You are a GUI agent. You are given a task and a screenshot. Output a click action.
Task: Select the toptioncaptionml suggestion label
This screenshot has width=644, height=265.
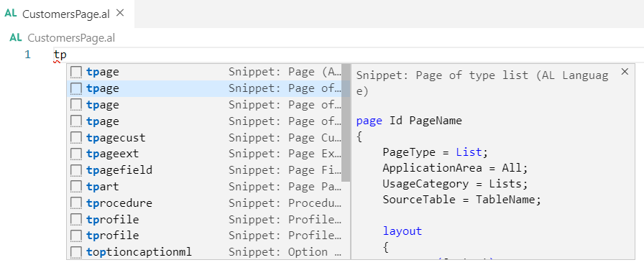tap(139, 252)
